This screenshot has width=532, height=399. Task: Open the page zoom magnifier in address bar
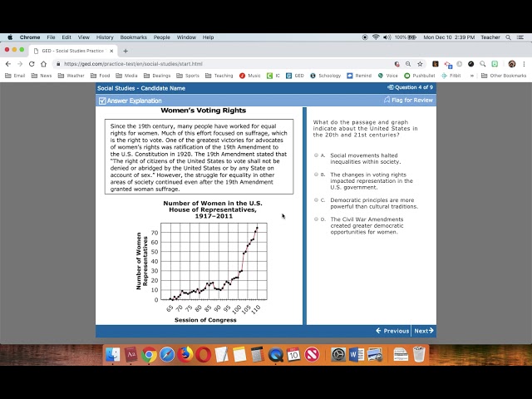tap(408, 64)
